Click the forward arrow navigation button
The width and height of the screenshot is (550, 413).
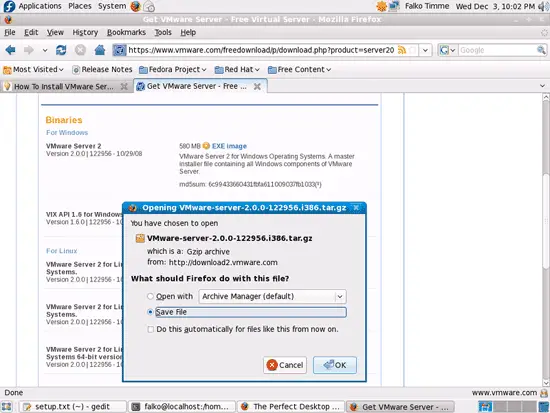pyautogui.click(x=29, y=50)
